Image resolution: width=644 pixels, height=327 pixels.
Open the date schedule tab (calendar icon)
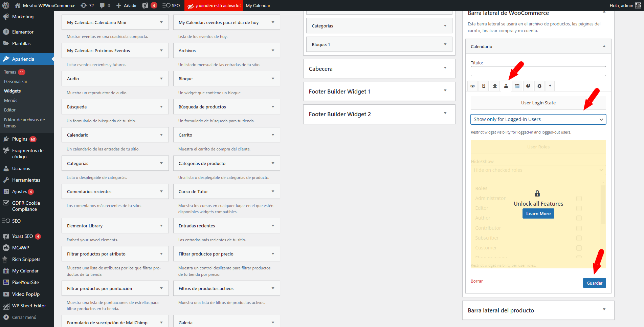coord(517,86)
